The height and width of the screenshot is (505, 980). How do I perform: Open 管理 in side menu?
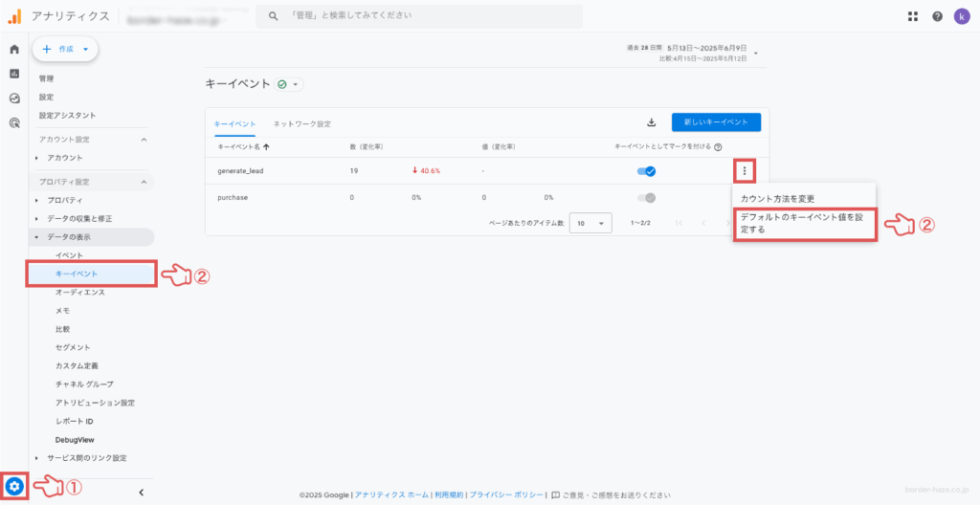(46, 78)
